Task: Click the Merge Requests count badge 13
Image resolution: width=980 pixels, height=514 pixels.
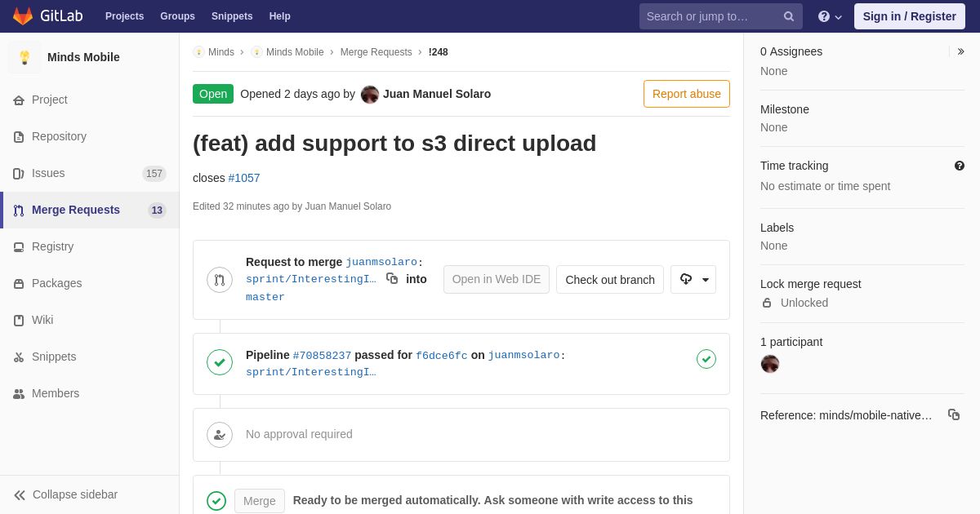Action: 157,210
